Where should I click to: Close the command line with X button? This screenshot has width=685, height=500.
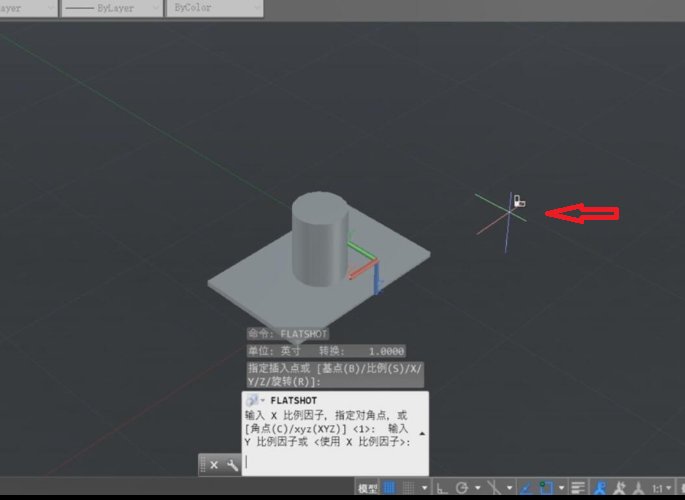(214, 465)
